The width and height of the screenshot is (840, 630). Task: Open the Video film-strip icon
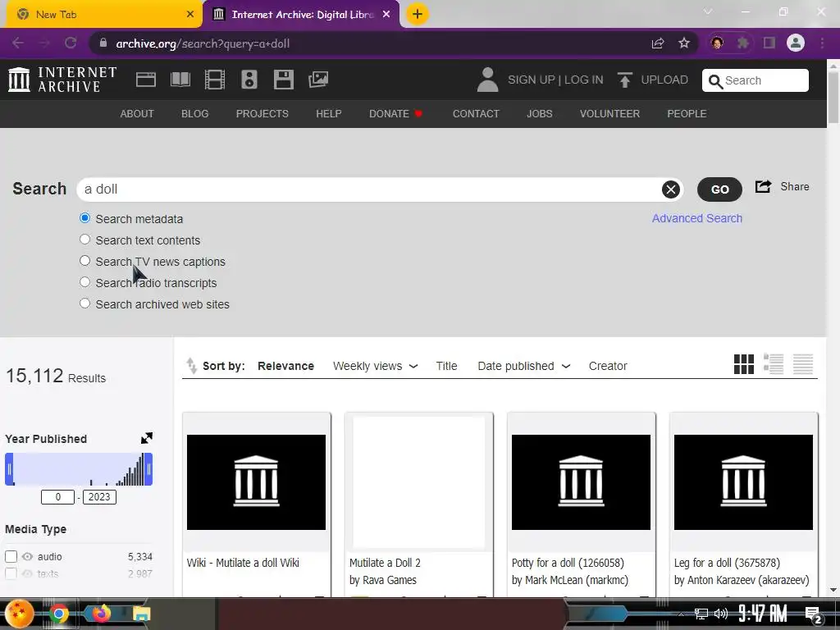215,80
